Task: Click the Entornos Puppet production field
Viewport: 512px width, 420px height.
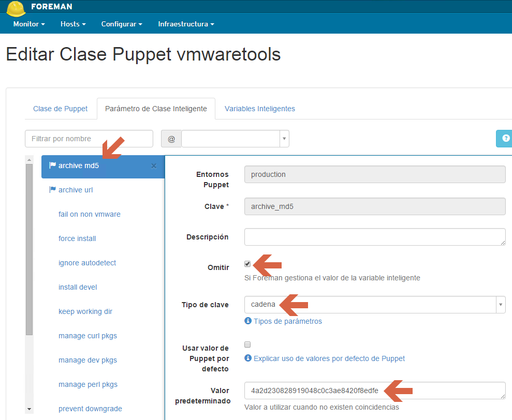Action: tap(375, 174)
